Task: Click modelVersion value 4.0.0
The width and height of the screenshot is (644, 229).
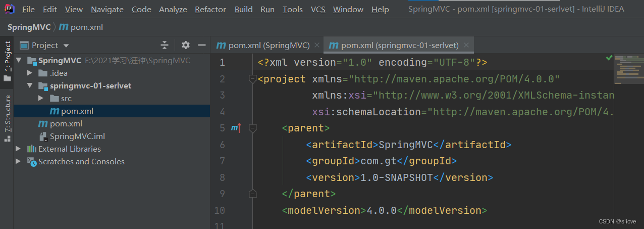Action: pyautogui.click(x=382, y=210)
